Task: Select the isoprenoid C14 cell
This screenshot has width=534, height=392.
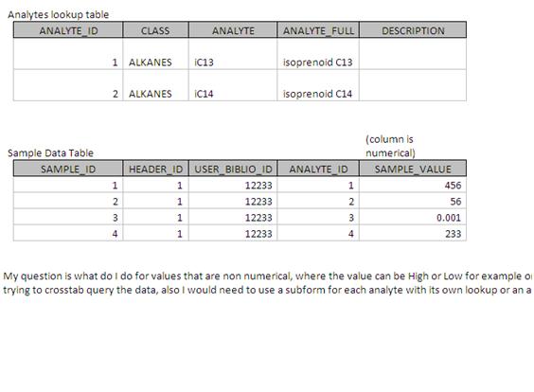Action: tap(318, 85)
